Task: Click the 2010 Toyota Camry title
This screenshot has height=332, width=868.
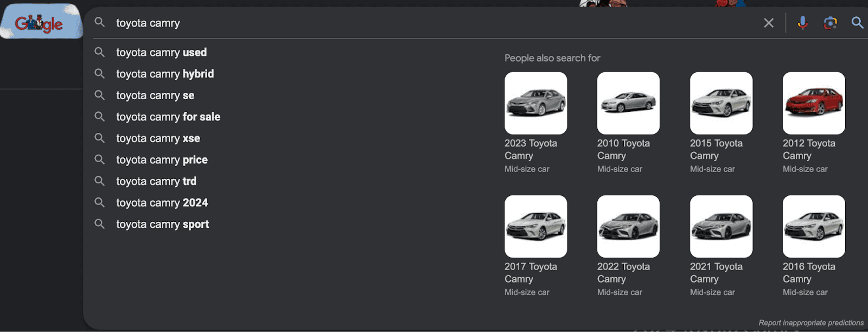Action: (623, 150)
